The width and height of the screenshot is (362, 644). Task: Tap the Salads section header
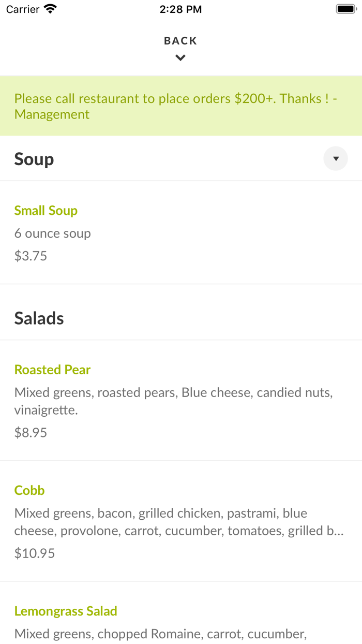[39, 318]
